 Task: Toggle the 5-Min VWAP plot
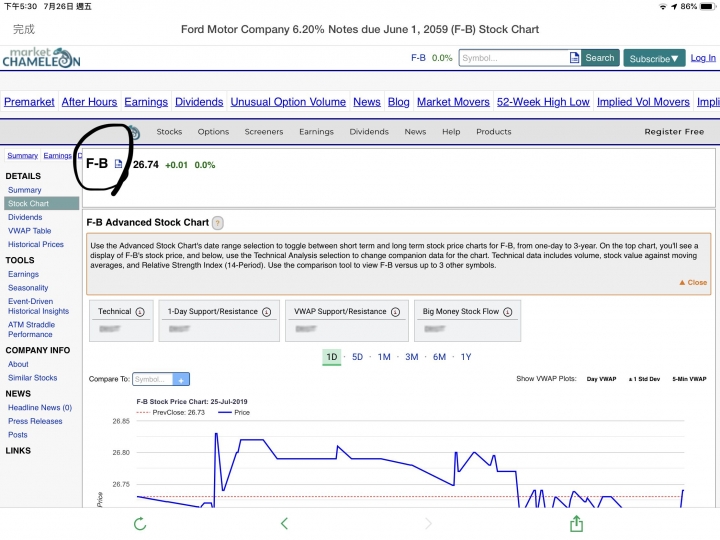pos(689,379)
